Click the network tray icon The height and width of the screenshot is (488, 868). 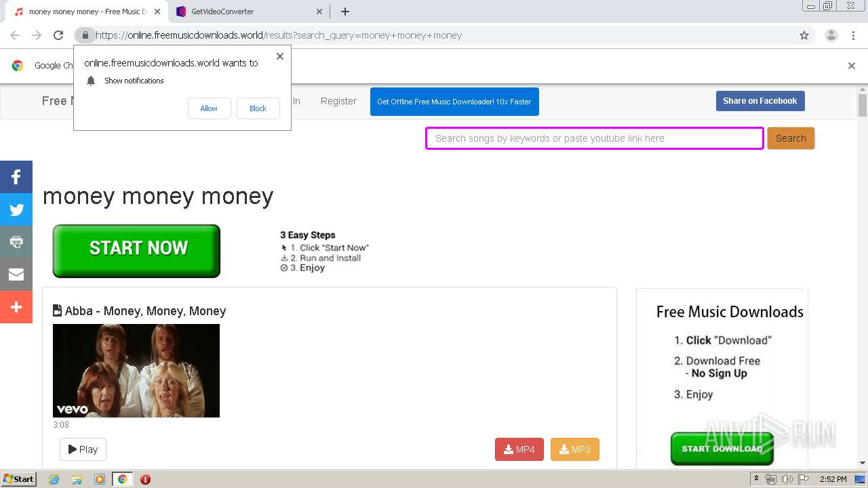click(x=772, y=479)
